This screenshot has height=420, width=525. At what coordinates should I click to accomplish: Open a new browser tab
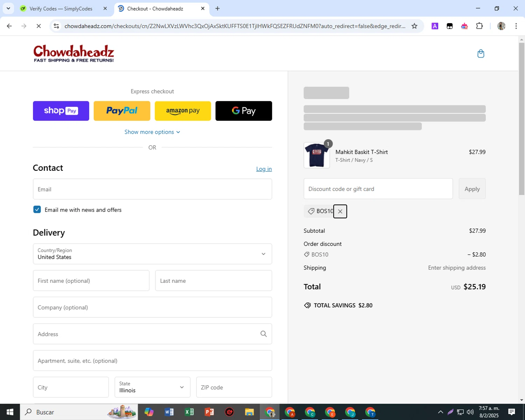217,8
